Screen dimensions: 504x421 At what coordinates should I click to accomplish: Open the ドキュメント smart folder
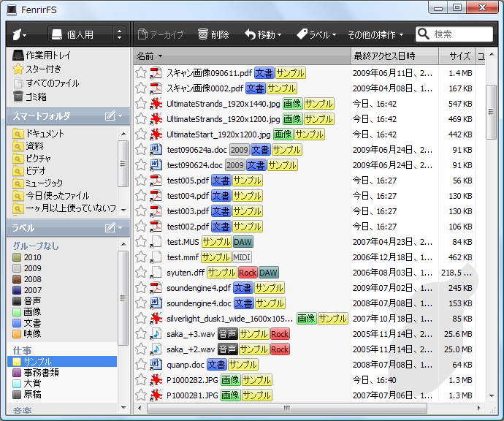(x=38, y=134)
